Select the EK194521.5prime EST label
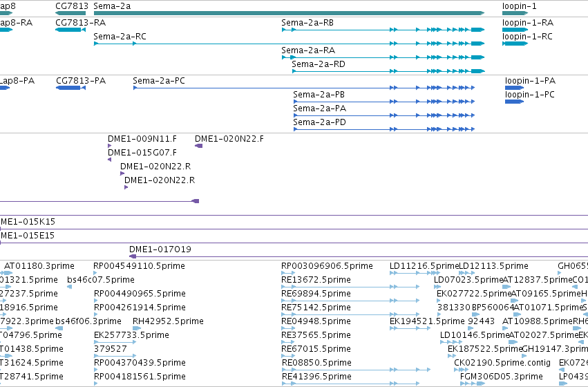Viewport: 588px width, 387px height. click(x=427, y=322)
